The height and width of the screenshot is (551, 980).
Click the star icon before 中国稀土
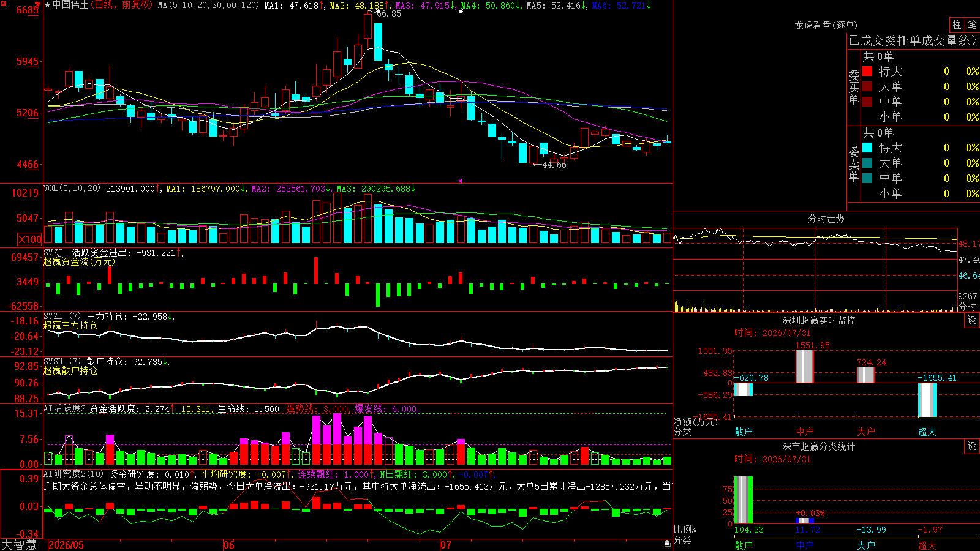tap(47, 5)
